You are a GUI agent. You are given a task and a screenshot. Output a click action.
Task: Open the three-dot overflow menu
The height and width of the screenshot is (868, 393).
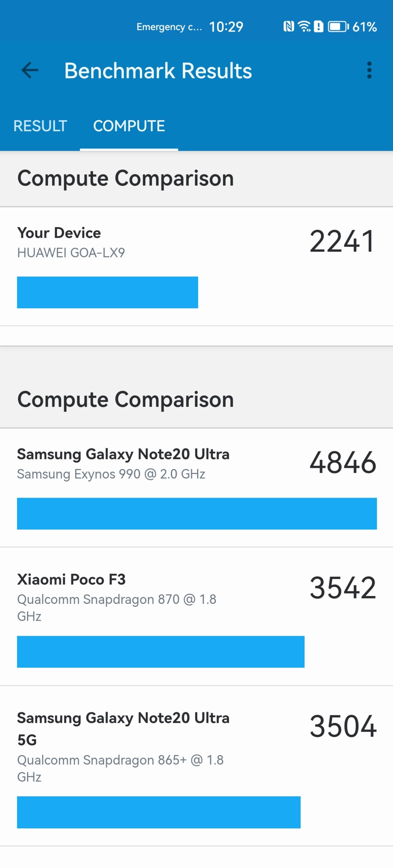[x=369, y=71]
